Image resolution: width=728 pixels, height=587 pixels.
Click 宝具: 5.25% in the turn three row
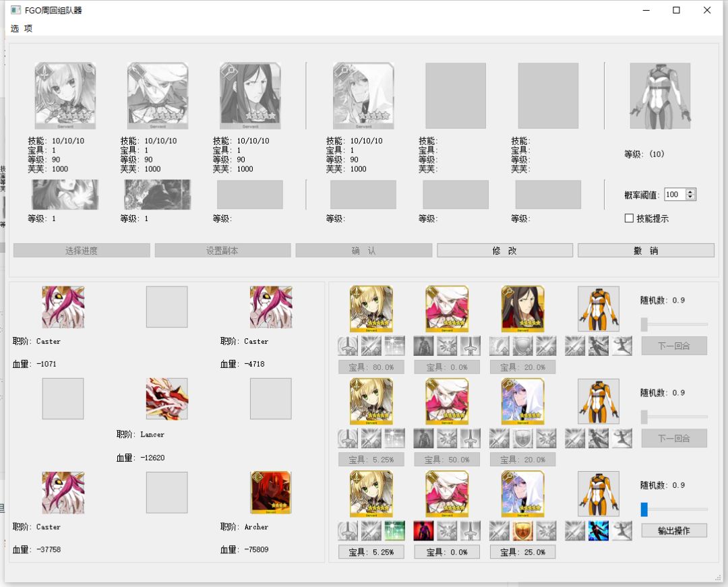[371, 552]
